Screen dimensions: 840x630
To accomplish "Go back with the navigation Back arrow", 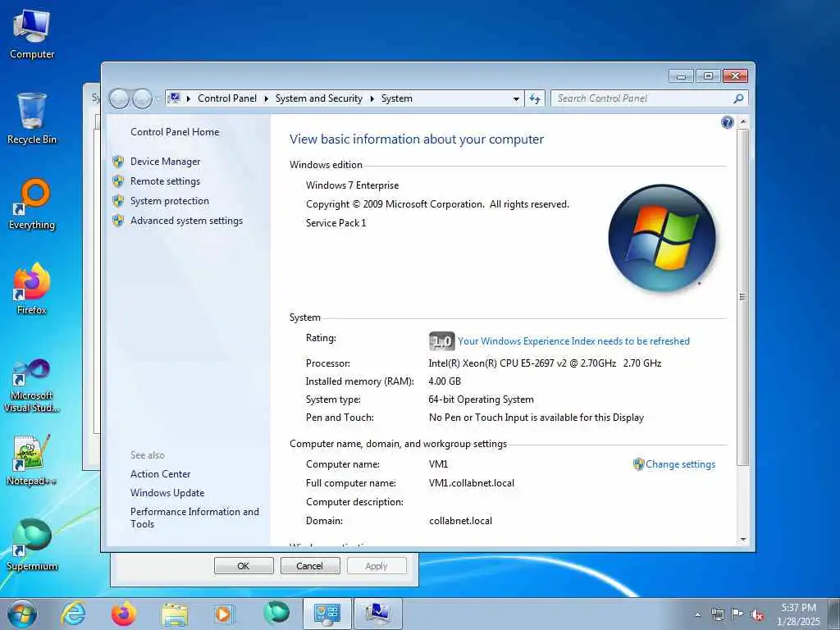I will pos(119,98).
